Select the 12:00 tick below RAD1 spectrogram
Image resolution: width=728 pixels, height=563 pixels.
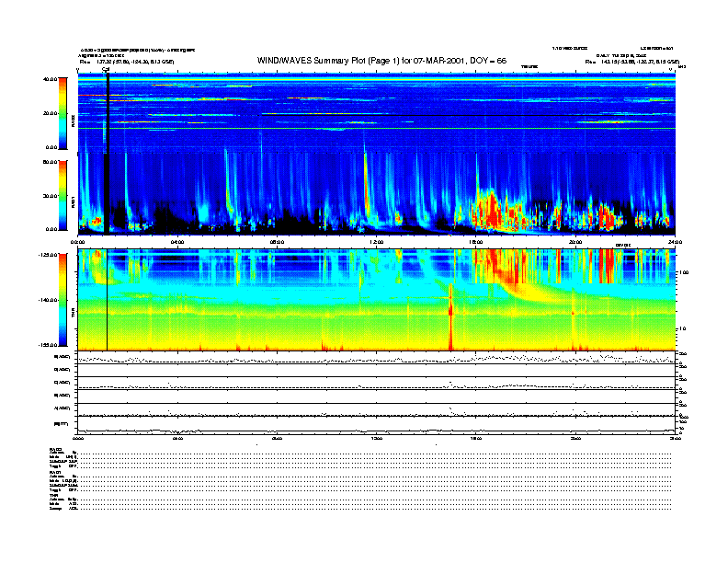pos(377,242)
